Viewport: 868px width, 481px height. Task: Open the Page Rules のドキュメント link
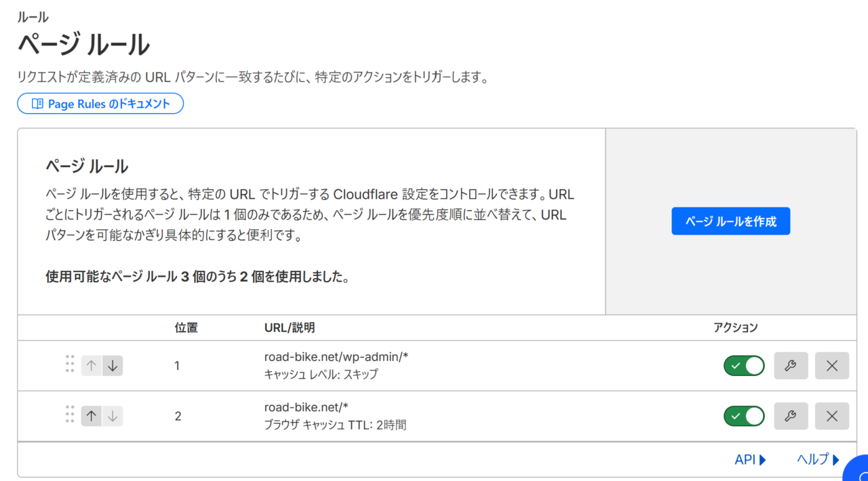click(100, 104)
